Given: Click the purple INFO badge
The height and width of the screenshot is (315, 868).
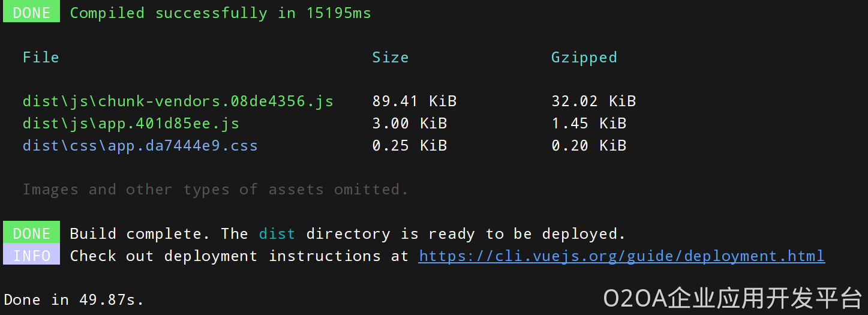Looking at the screenshot, I should click(x=31, y=256).
